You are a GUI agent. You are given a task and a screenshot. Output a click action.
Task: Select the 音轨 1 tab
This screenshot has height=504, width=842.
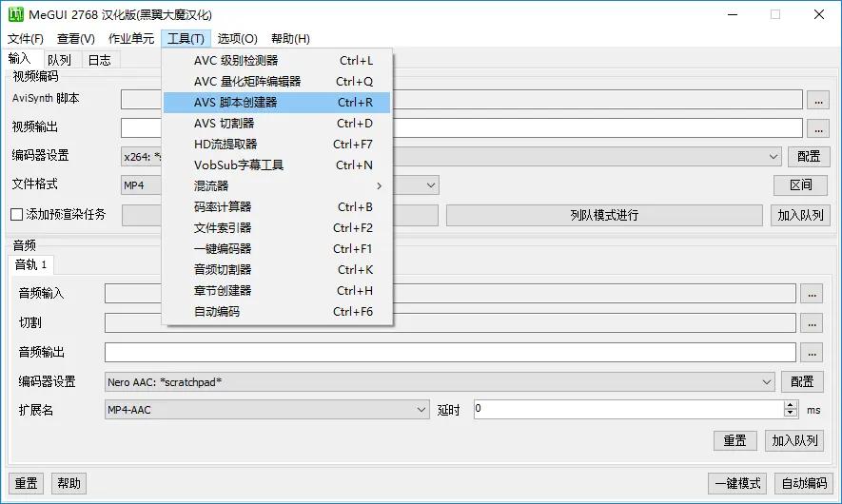[x=30, y=264]
